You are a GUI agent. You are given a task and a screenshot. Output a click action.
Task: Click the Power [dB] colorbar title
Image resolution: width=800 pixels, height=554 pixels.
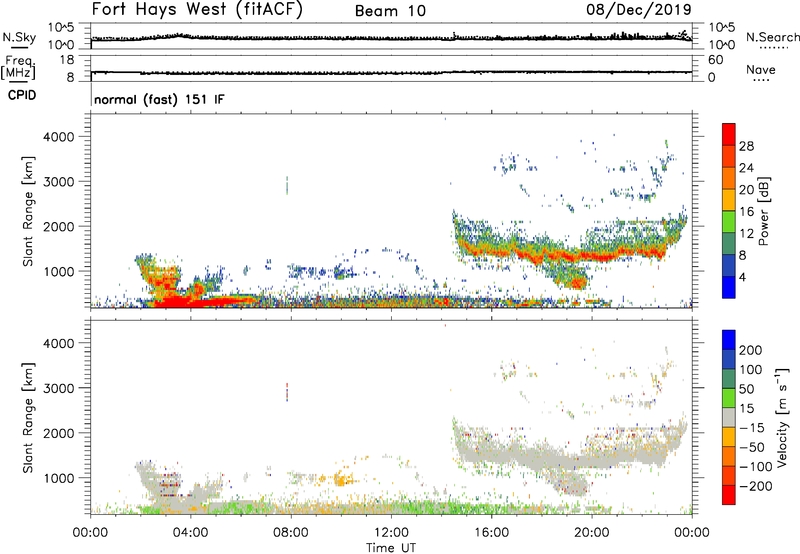click(763, 211)
